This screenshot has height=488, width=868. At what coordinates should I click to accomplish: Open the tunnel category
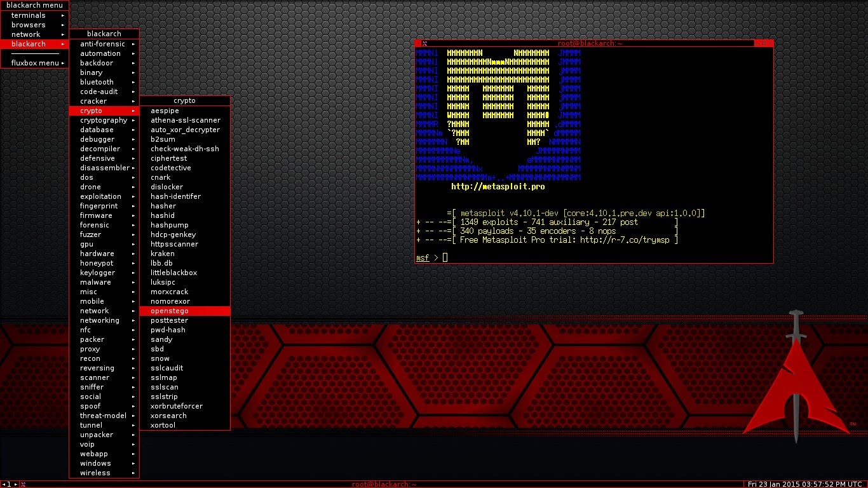click(104, 425)
